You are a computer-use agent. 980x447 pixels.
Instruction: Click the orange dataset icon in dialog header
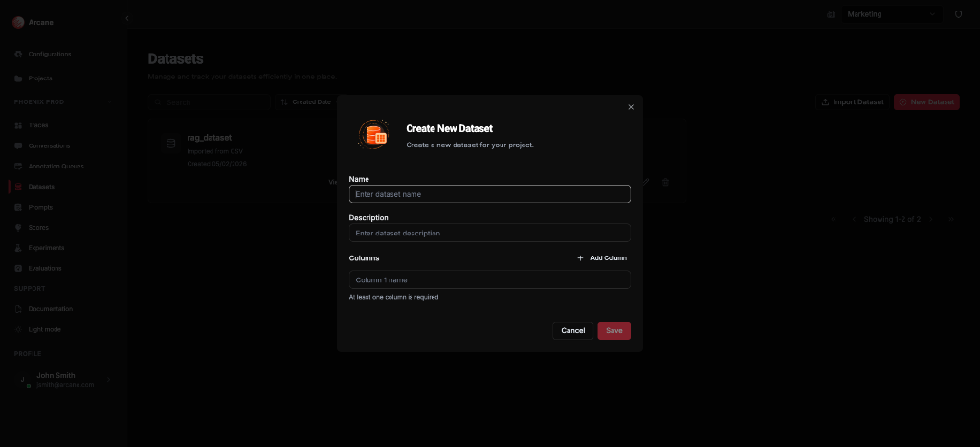point(373,134)
